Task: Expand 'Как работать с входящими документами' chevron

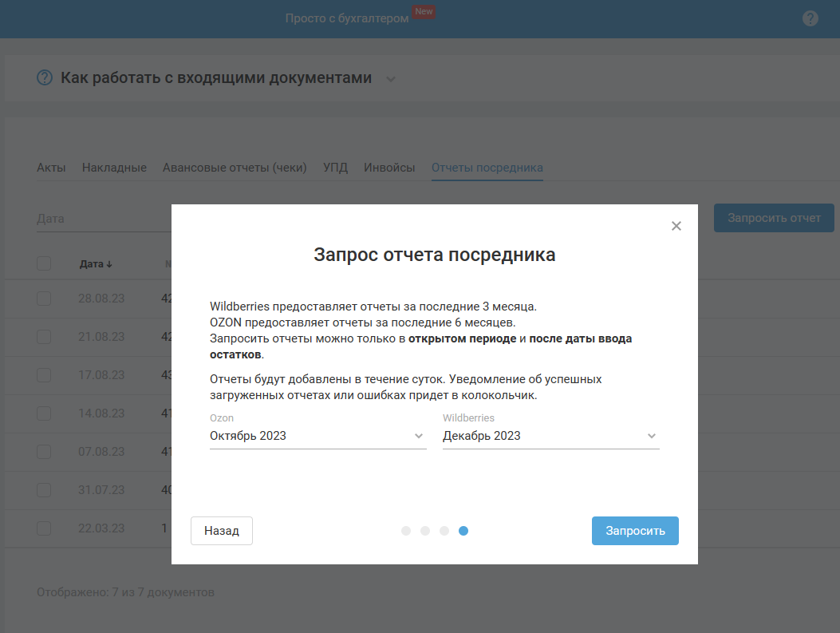Action: 391,79
